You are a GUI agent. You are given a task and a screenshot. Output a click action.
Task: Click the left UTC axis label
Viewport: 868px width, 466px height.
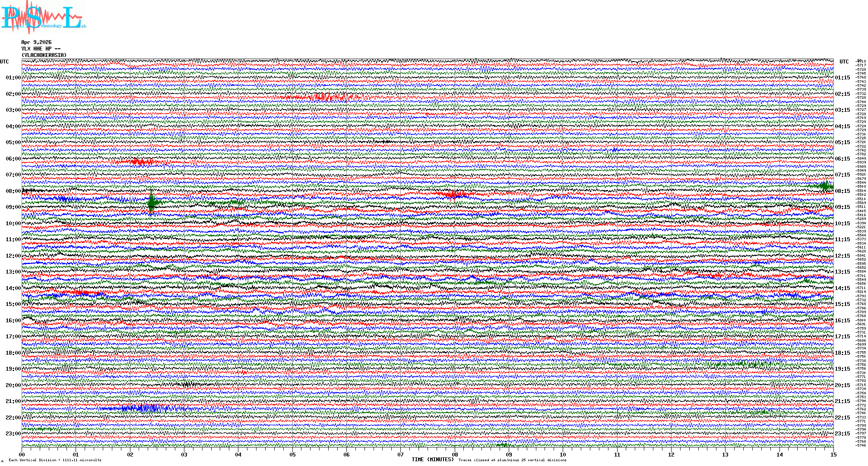pyautogui.click(x=4, y=62)
